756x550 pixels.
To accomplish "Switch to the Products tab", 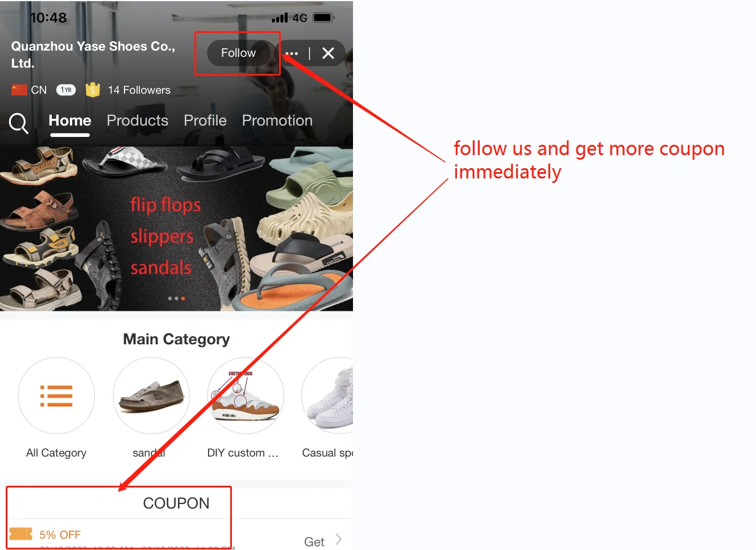I will pyautogui.click(x=138, y=120).
